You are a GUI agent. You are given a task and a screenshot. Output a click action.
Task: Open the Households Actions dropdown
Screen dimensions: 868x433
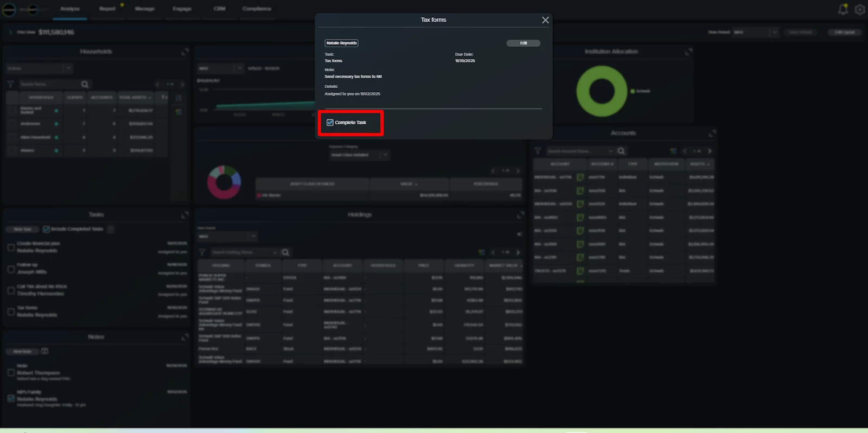(39, 68)
